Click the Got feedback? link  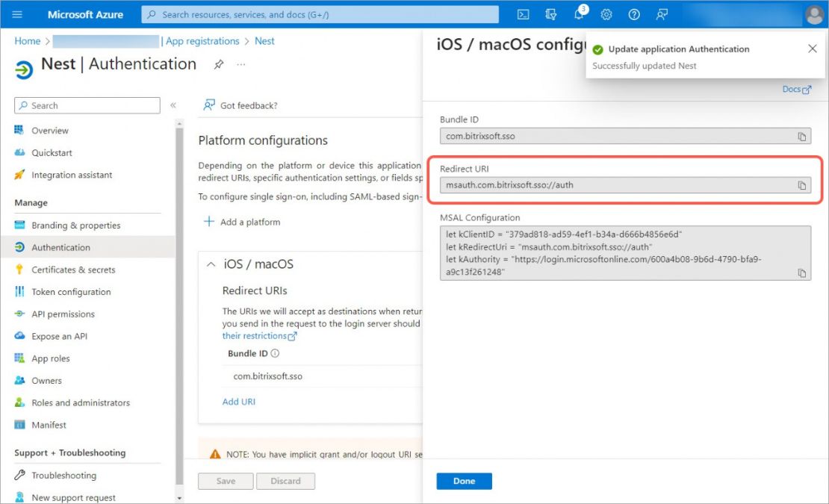240,105
